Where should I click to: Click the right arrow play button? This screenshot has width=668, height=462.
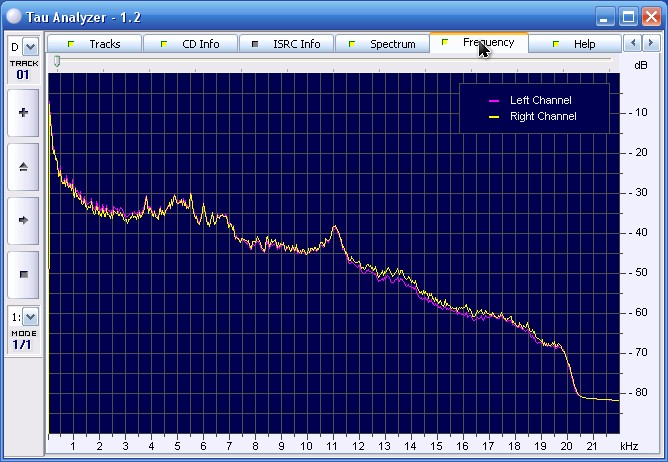coord(23,220)
